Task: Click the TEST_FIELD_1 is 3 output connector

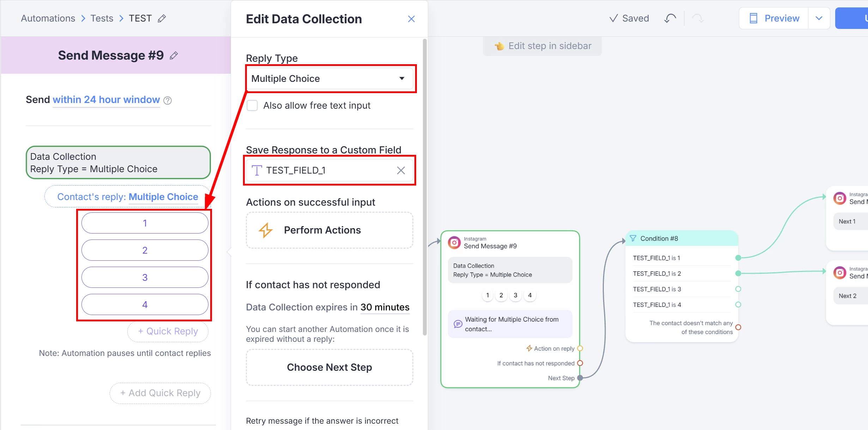Action: tap(738, 289)
